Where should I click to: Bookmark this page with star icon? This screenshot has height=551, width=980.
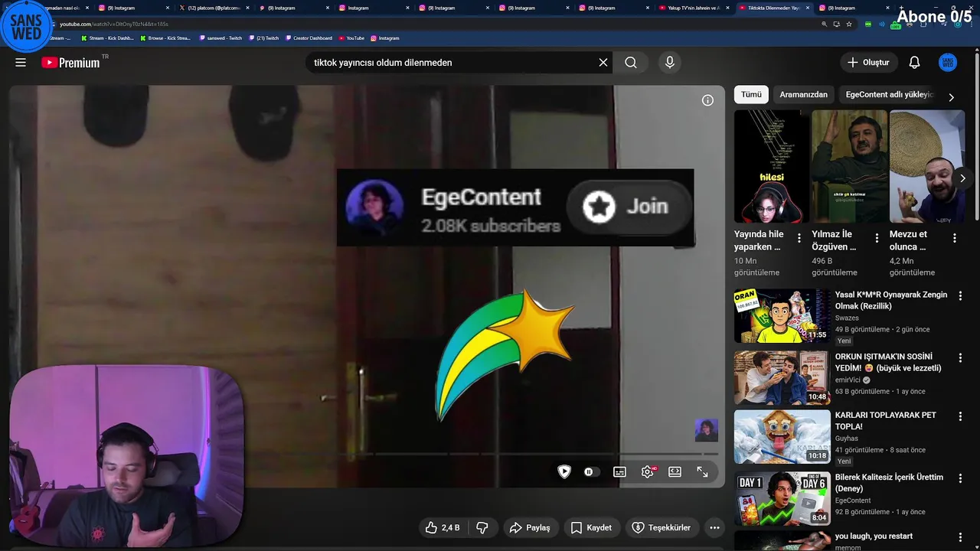pyautogui.click(x=849, y=24)
